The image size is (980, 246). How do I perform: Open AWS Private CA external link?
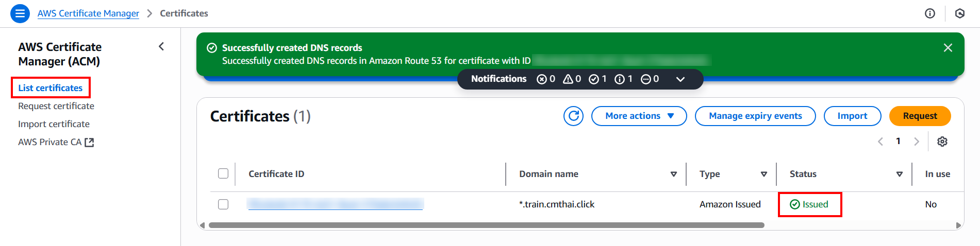click(56, 142)
